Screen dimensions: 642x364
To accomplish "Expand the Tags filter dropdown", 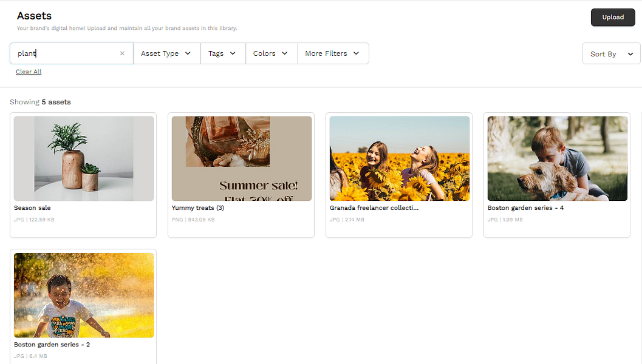I will point(223,53).
